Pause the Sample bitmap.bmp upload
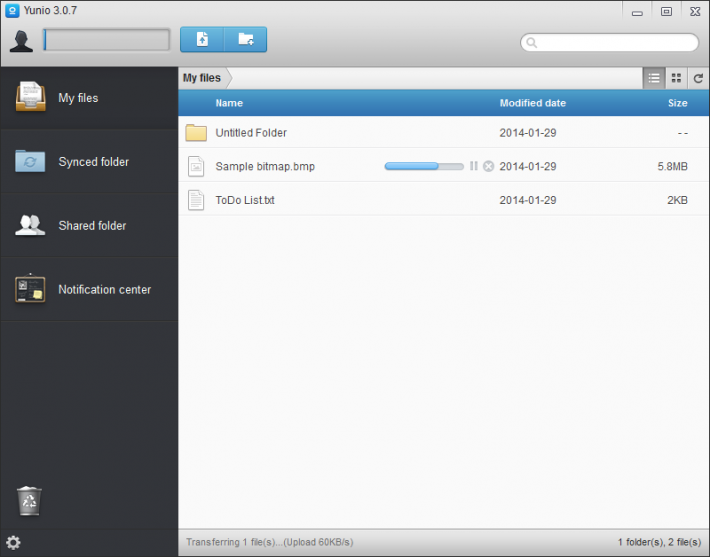The image size is (710, 557). (474, 166)
